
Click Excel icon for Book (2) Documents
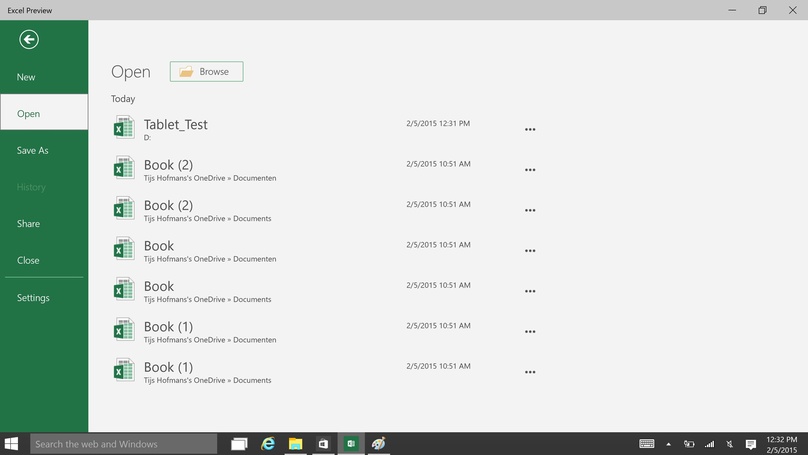(124, 208)
